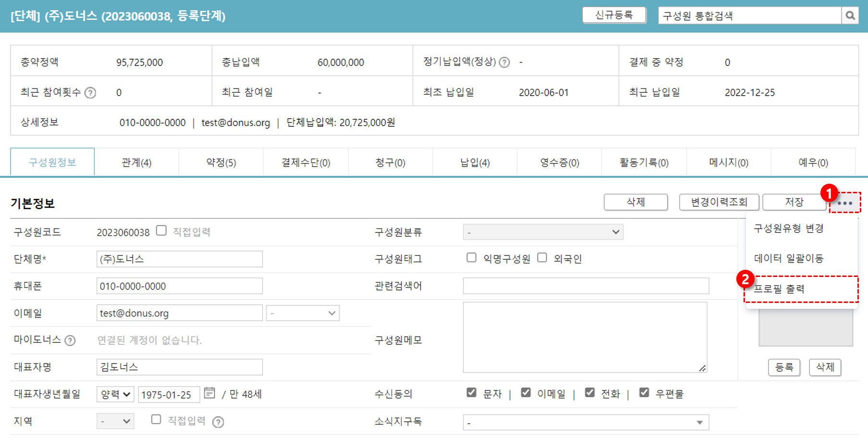Switch to the 청구(0) tab
This screenshot has width=868, height=440.
pos(390,162)
